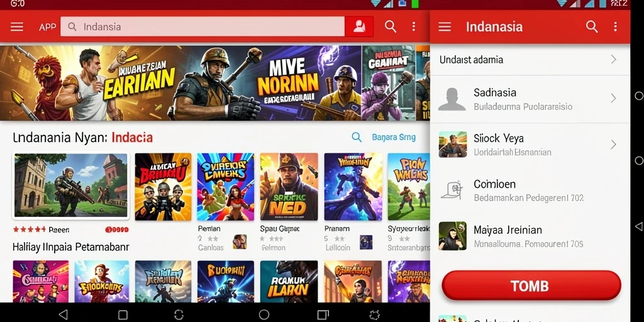Select the Maiyaa Jreinian game icon
The height and width of the screenshot is (322, 644).
[x=453, y=236]
